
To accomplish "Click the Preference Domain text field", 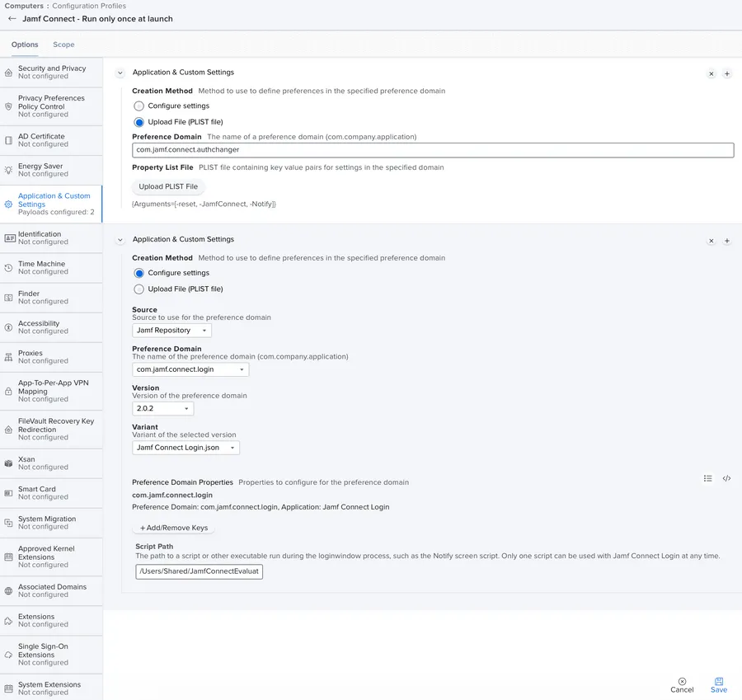I will pyautogui.click(x=433, y=150).
